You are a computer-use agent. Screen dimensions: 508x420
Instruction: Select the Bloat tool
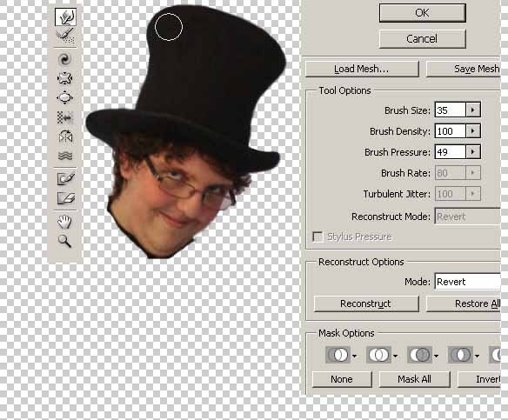tap(64, 97)
